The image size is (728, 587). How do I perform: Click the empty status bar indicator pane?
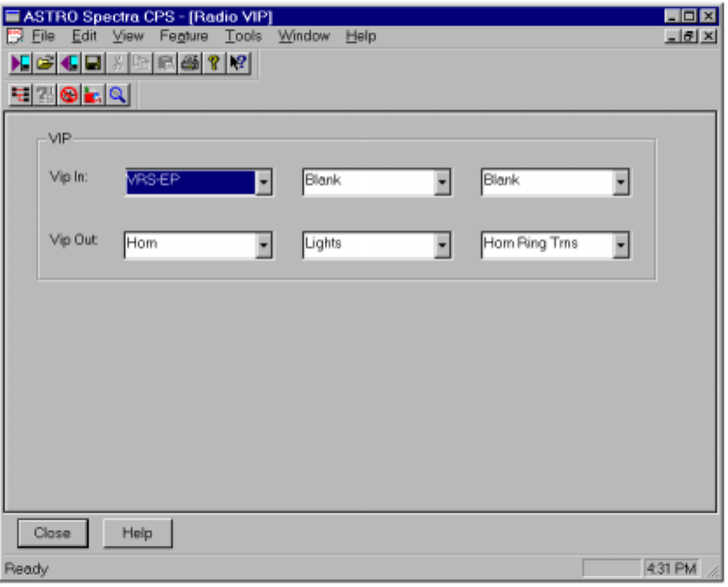612,569
